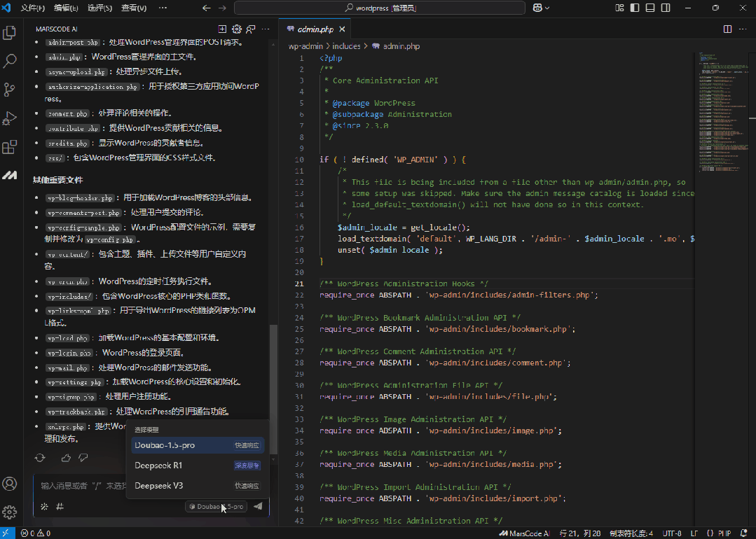Select the MarsCode AI activity bar icon
This screenshot has height=539, width=756.
[10, 175]
